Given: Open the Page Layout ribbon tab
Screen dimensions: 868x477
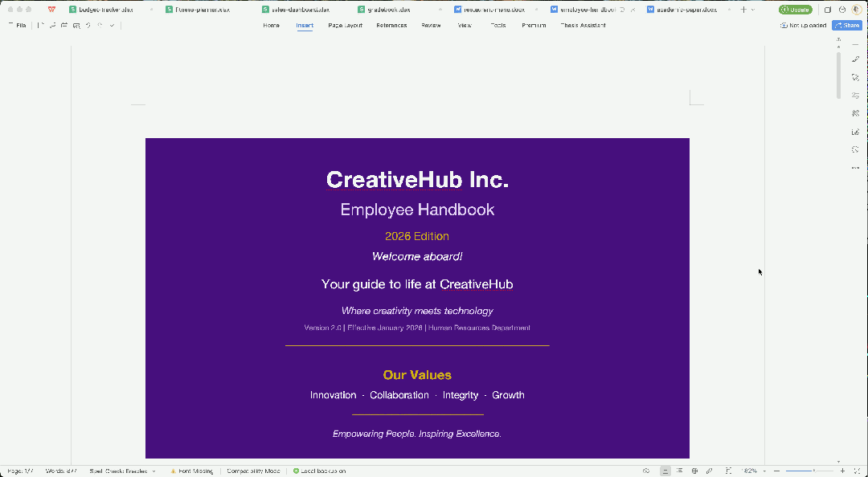Looking at the screenshot, I should [x=346, y=26].
